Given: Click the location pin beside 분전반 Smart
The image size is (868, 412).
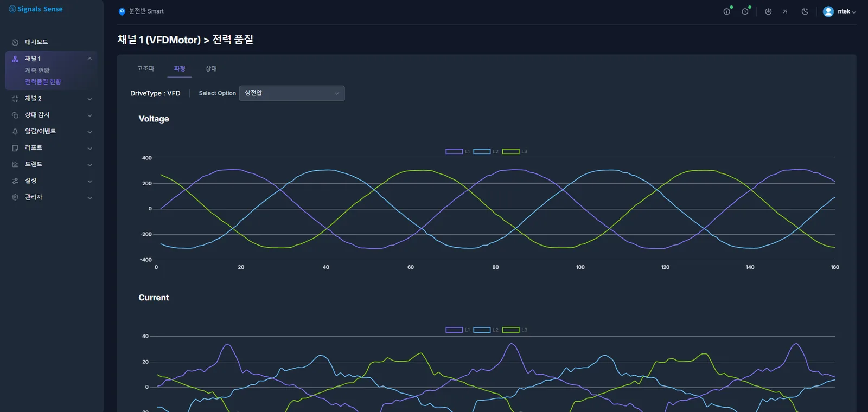Looking at the screenshot, I should click(x=122, y=11).
